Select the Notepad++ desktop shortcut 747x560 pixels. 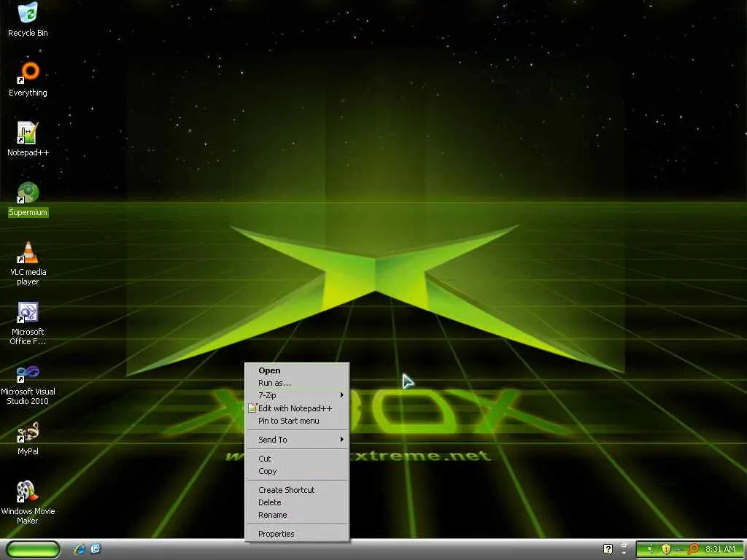coord(28,139)
